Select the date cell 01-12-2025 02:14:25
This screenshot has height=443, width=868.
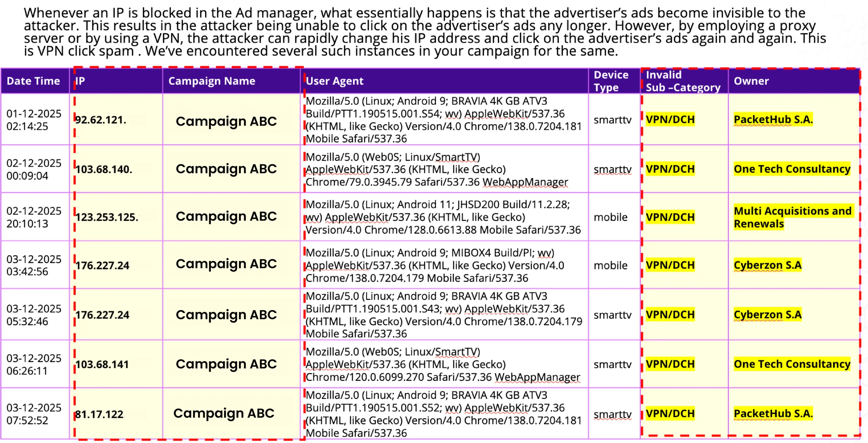(x=34, y=120)
